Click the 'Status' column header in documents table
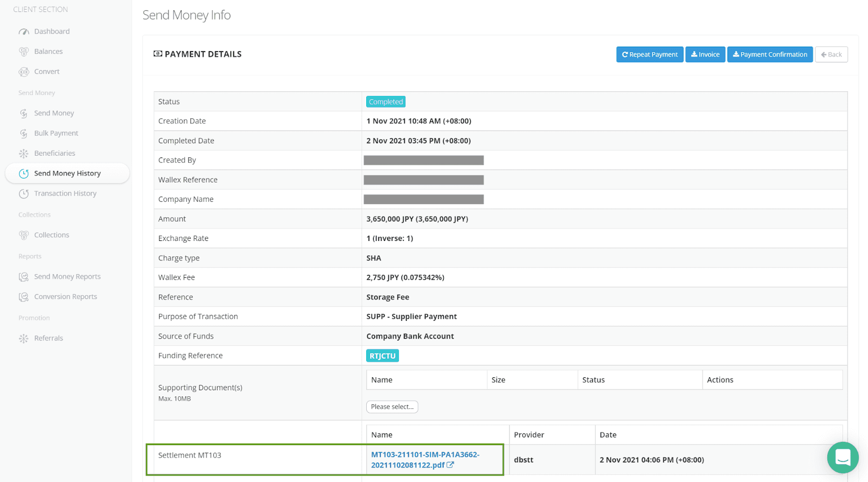868x482 pixels. pyautogui.click(x=593, y=380)
